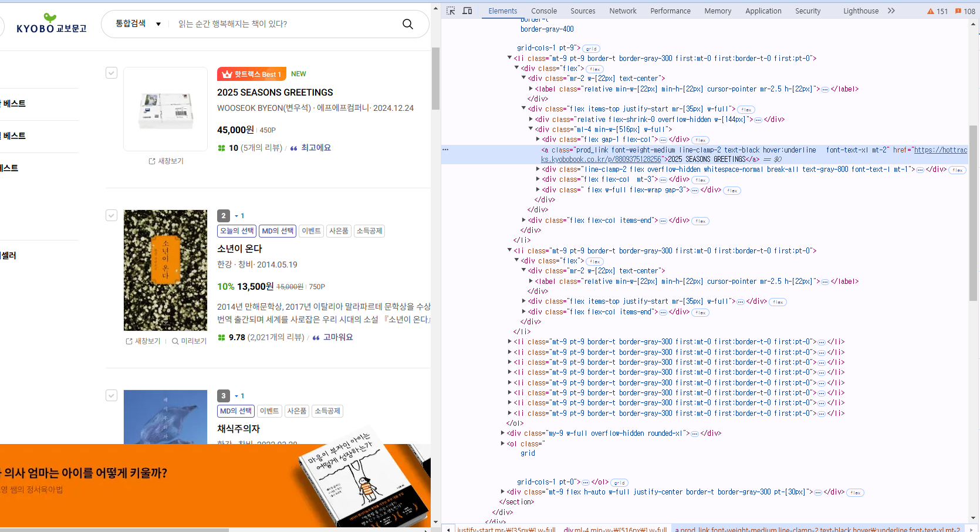Click 미리보기 under 소년이 온다
The width and height of the screenshot is (980, 532).
point(189,341)
